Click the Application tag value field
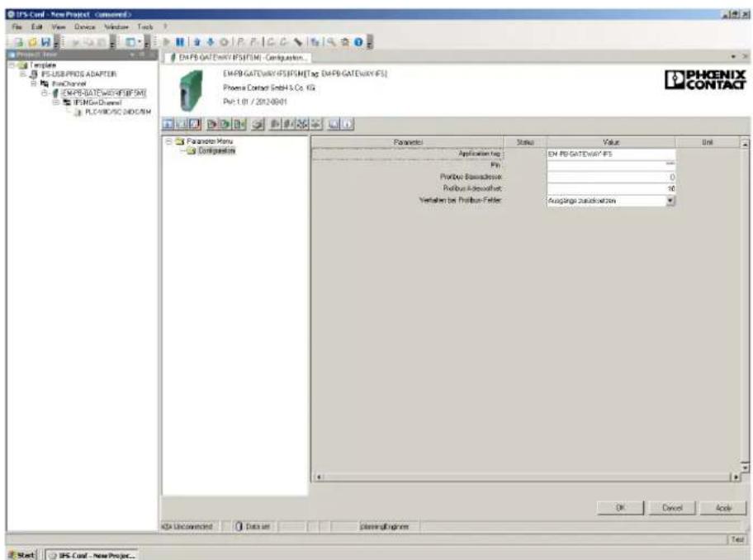The width and height of the screenshot is (753, 560). coord(611,154)
